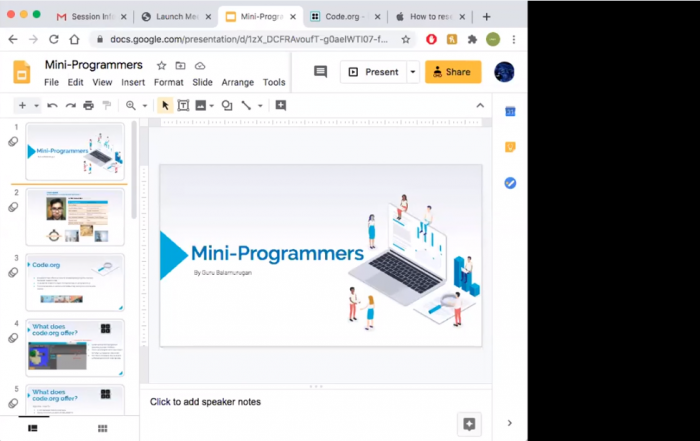
Task: Collapse the toolbar with the up chevron
Action: click(x=480, y=105)
